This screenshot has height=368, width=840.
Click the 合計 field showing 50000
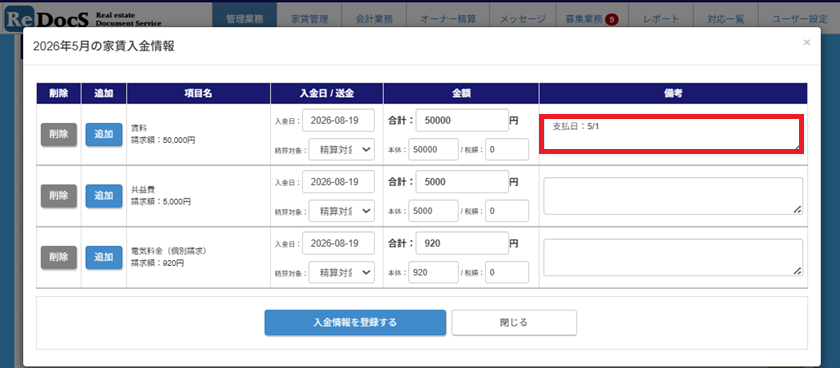462,121
